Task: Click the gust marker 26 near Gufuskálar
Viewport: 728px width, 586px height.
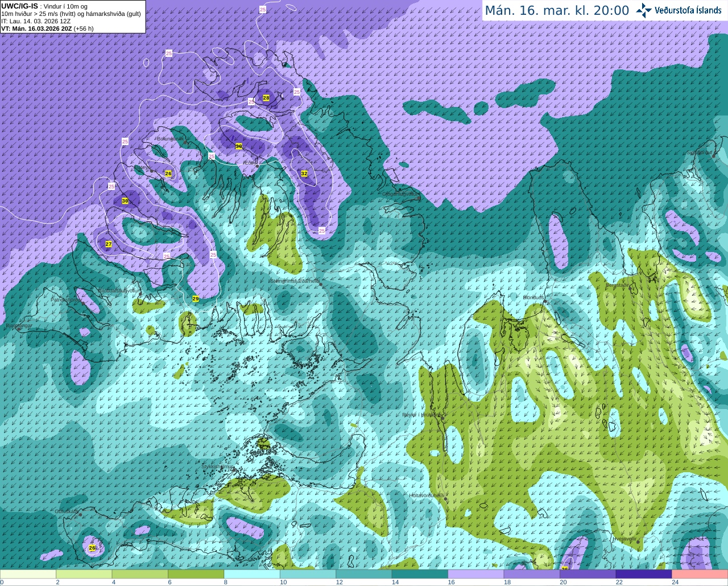Action: (92, 548)
